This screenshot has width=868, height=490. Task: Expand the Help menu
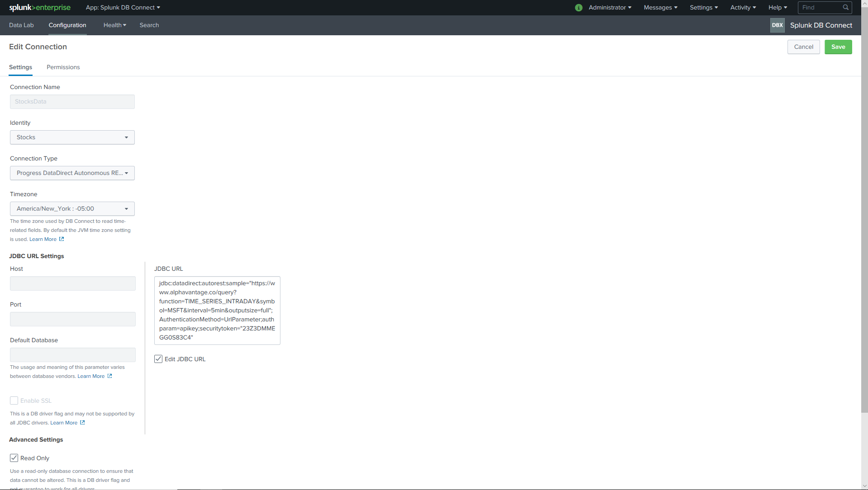click(778, 8)
